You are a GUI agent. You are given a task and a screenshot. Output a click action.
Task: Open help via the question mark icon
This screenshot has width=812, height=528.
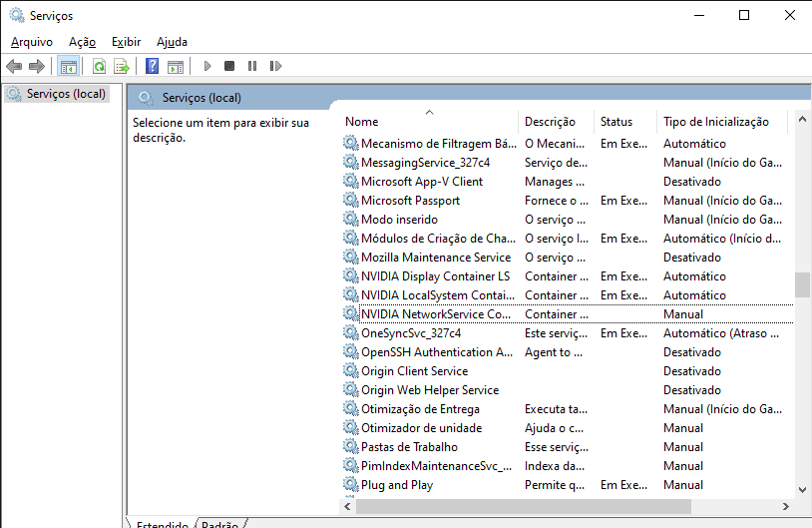[x=153, y=66]
